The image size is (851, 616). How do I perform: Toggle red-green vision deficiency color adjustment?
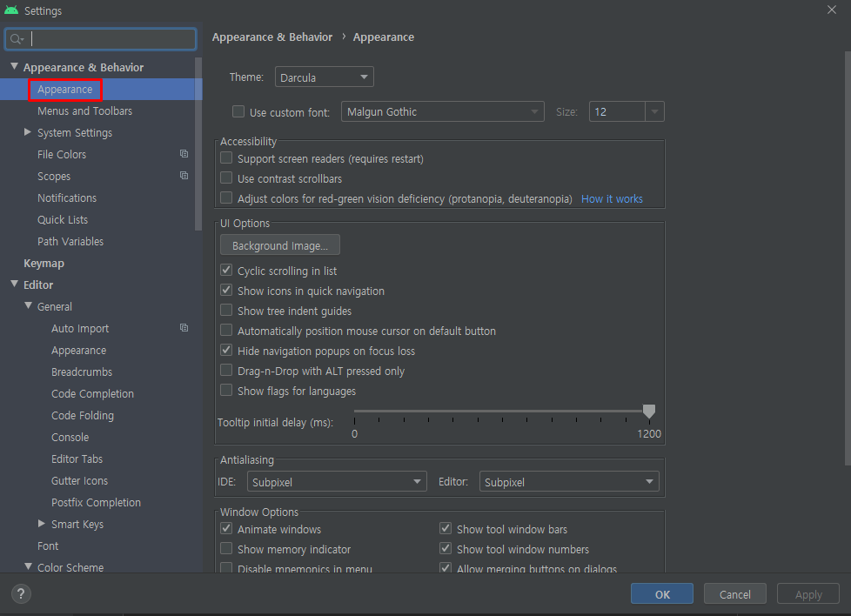(226, 198)
